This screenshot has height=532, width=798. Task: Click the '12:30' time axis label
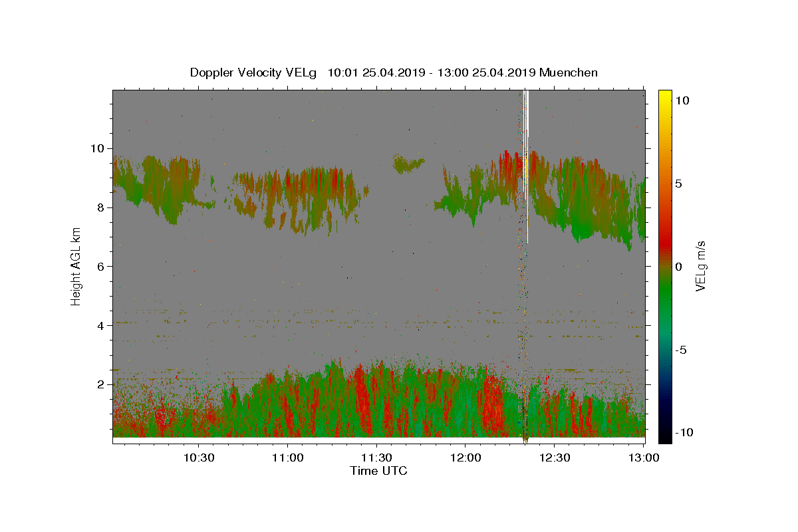(x=554, y=458)
